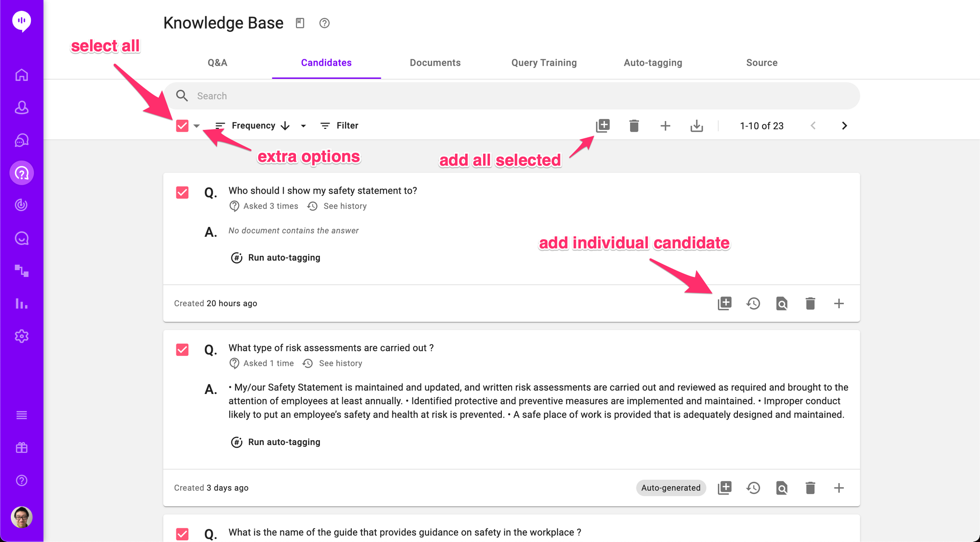Toggle the select all checkbox
980x542 pixels.
[182, 126]
